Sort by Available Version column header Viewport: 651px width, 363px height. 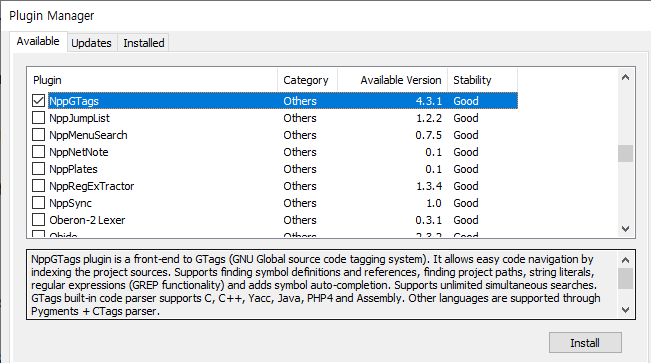point(392,80)
